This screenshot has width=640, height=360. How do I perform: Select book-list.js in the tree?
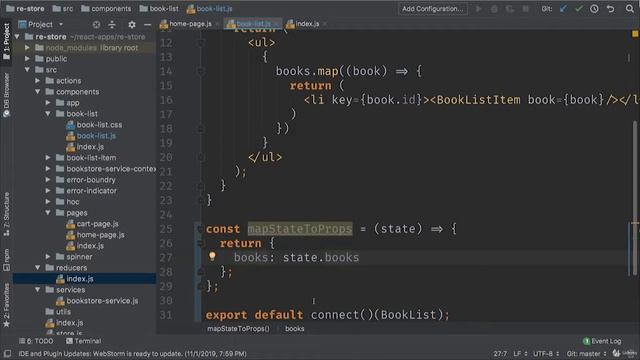[x=96, y=136]
